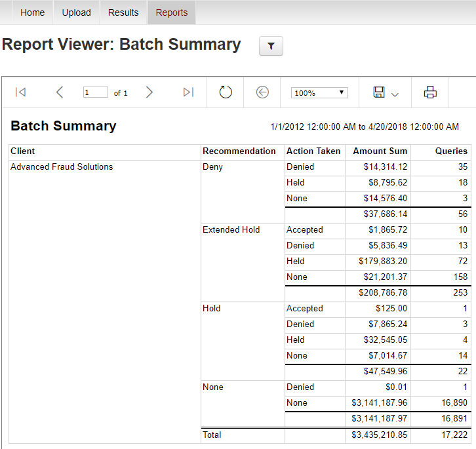Screen dimensions: 476x449
Task: Open the report filter funnel button
Action: click(x=271, y=46)
